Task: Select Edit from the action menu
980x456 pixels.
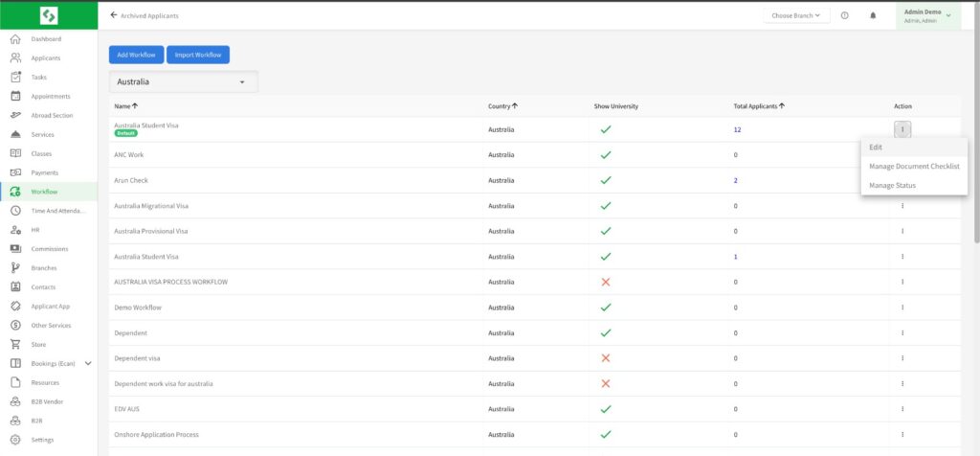Action: click(x=876, y=148)
